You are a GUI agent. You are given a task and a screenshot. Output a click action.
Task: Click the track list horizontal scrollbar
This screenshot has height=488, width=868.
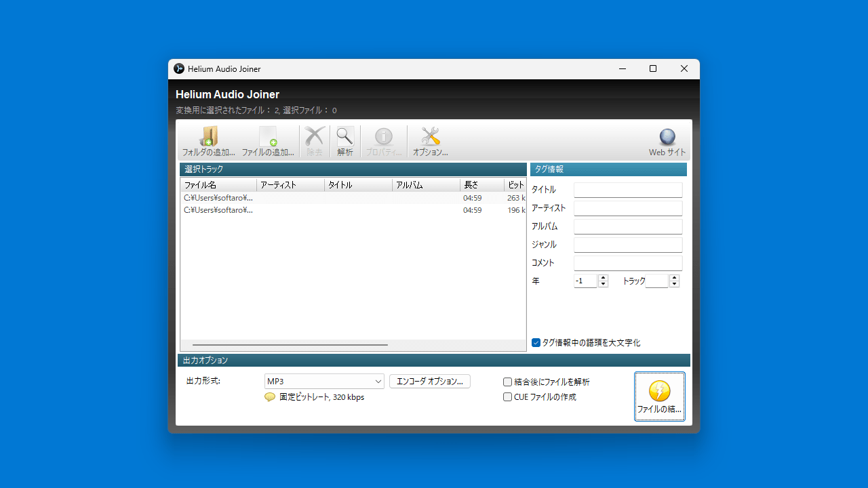(290, 345)
